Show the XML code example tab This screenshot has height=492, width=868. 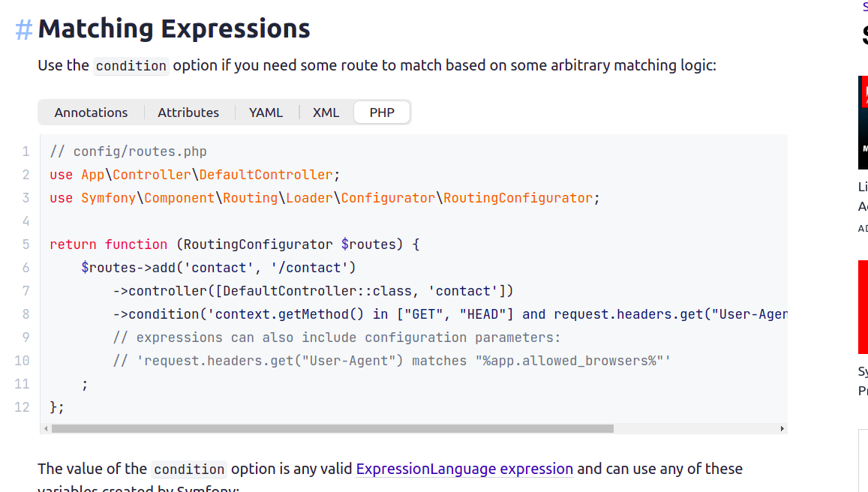click(326, 112)
